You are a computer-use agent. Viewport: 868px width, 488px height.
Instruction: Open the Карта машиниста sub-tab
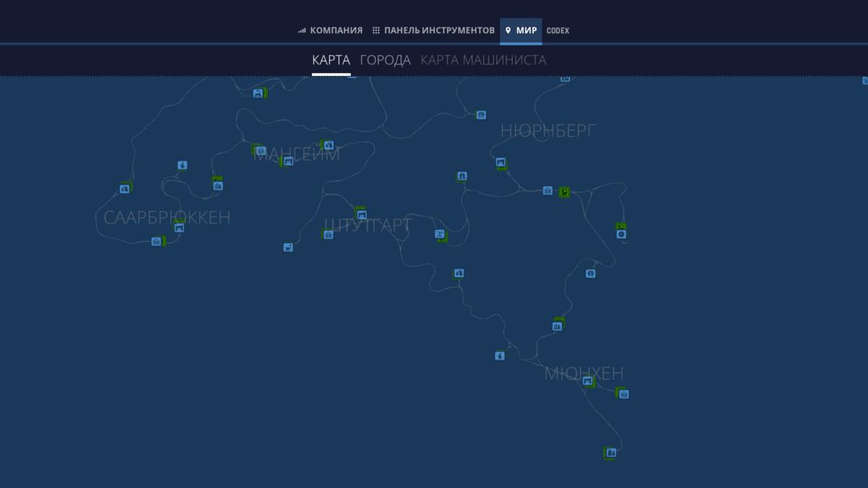point(483,60)
